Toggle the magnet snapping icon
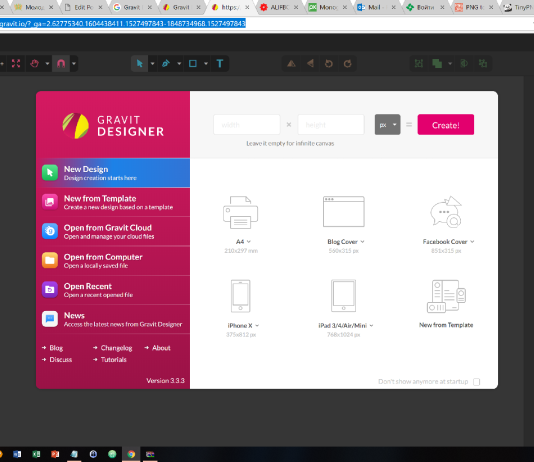The height and width of the screenshot is (462, 534). tap(61, 64)
